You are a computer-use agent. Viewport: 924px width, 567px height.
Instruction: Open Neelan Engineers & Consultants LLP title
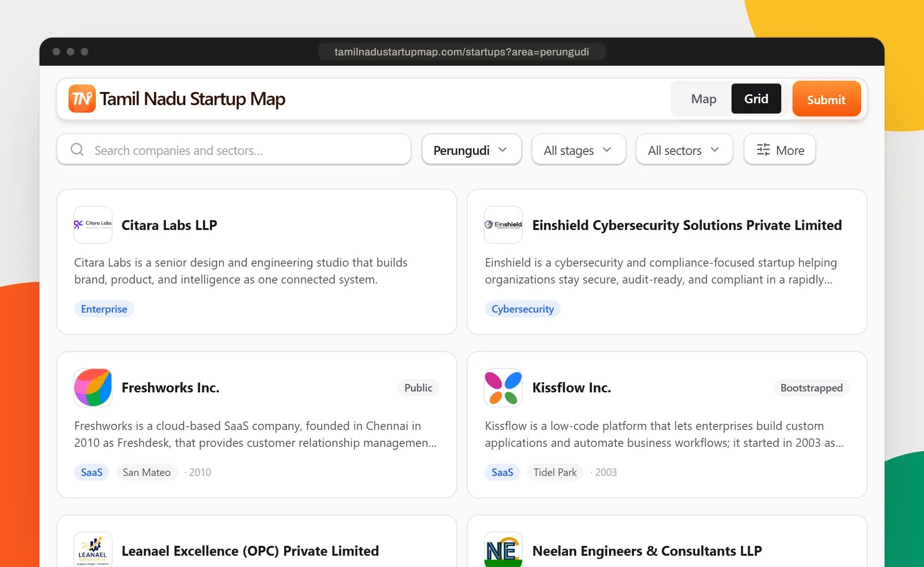point(647,551)
